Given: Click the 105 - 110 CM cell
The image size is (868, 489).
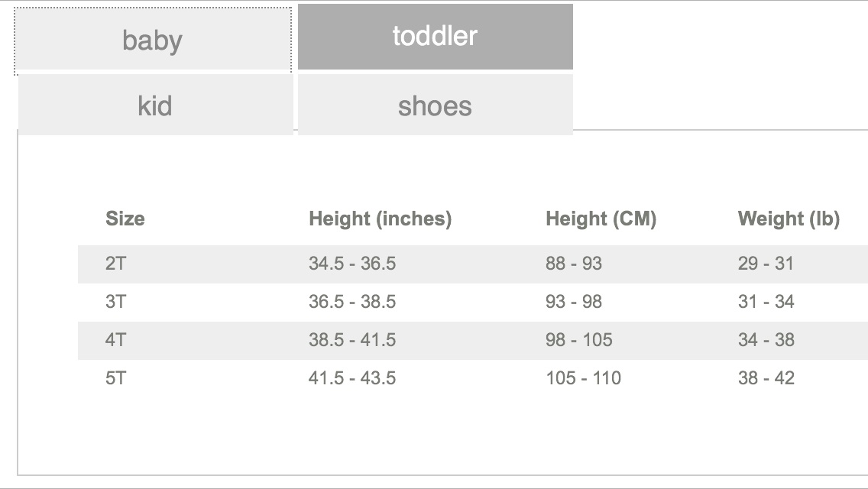Looking at the screenshot, I should coord(584,378).
